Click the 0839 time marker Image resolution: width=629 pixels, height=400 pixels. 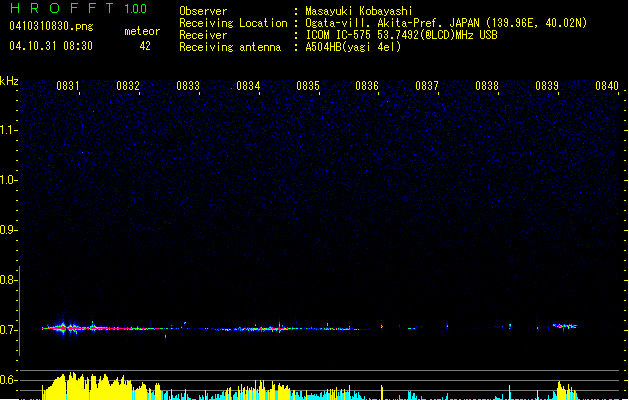coord(547,86)
